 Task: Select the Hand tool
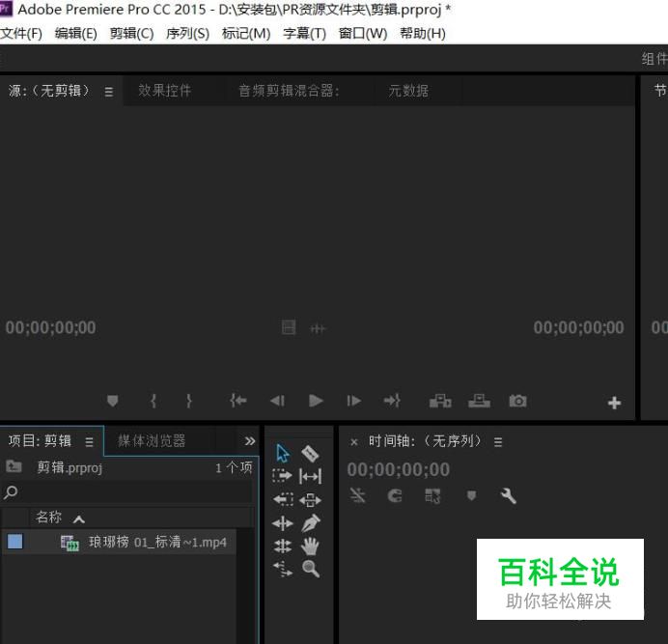pos(310,546)
